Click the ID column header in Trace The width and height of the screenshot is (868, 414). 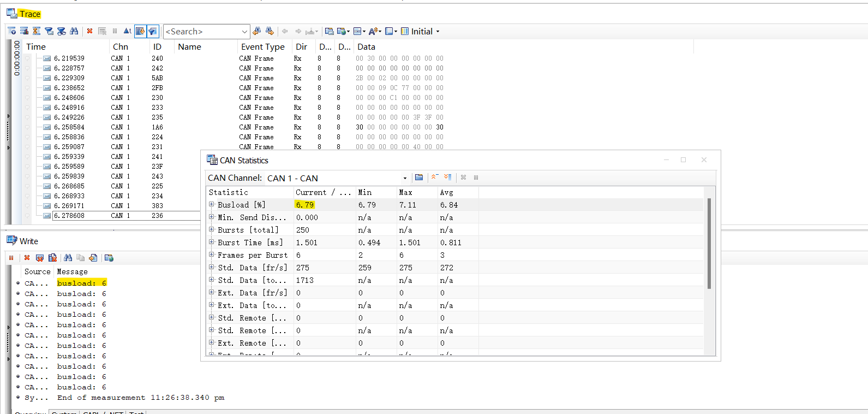(x=162, y=47)
